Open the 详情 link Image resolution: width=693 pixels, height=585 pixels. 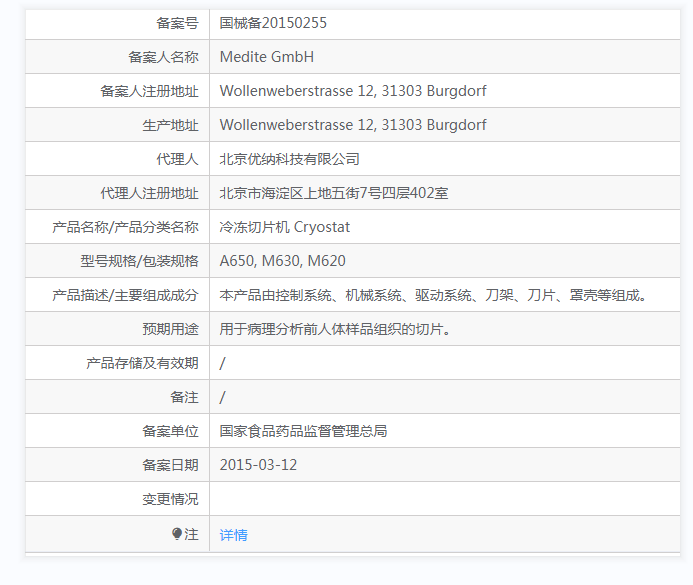pyautogui.click(x=233, y=535)
